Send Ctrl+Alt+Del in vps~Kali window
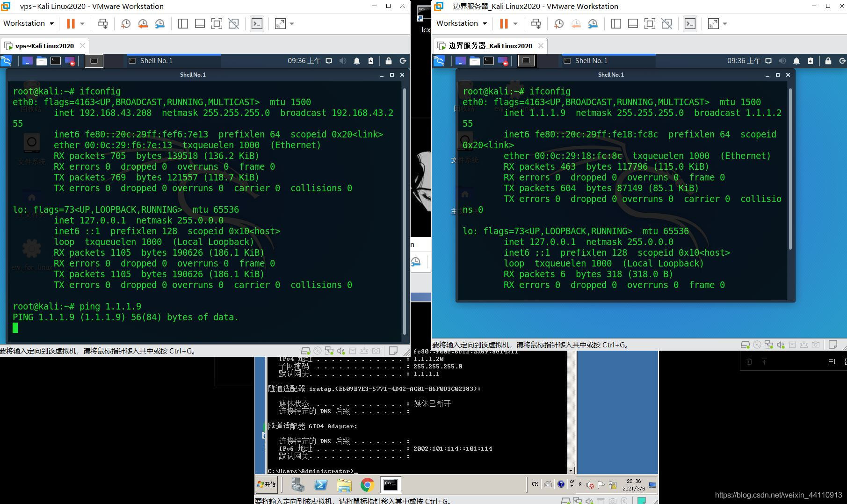Image resolution: width=847 pixels, height=504 pixels. pyautogui.click(x=102, y=23)
